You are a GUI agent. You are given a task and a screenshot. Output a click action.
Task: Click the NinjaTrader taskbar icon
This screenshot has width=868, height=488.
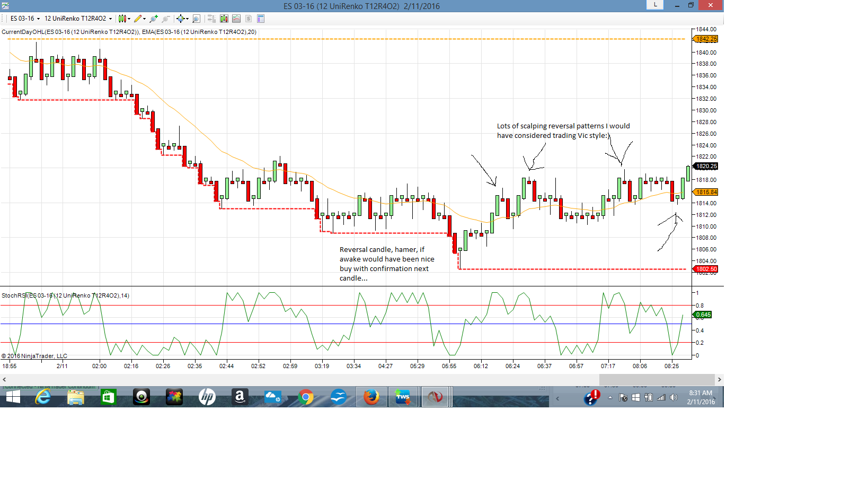click(x=436, y=397)
